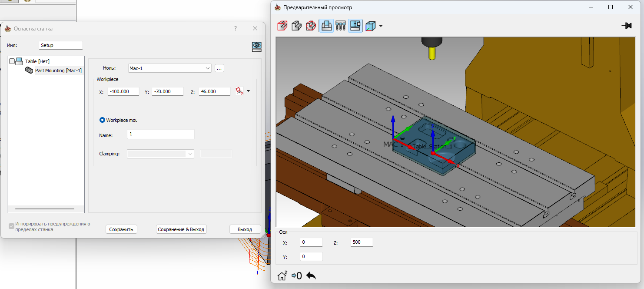Viewport: 644px width, 289px height.
Task: Click the Сохранение & Выход button
Action: click(181, 229)
